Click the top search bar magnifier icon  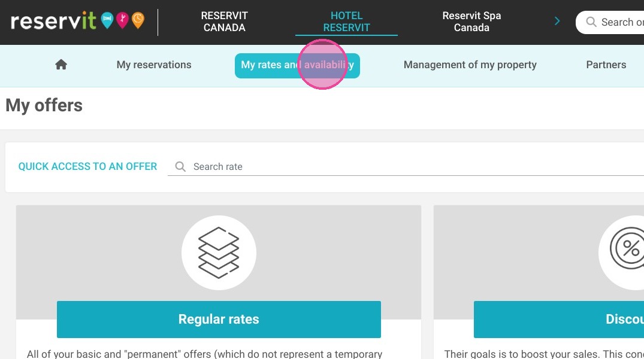[591, 22]
